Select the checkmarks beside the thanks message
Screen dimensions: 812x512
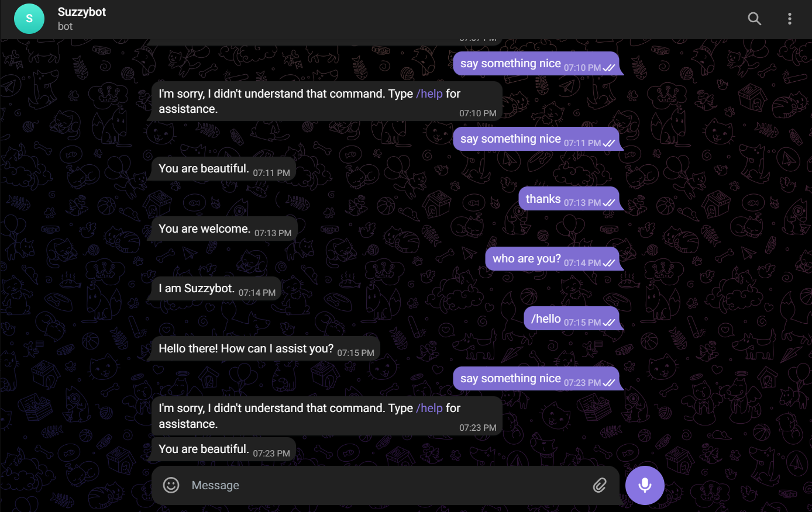tap(608, 202)
